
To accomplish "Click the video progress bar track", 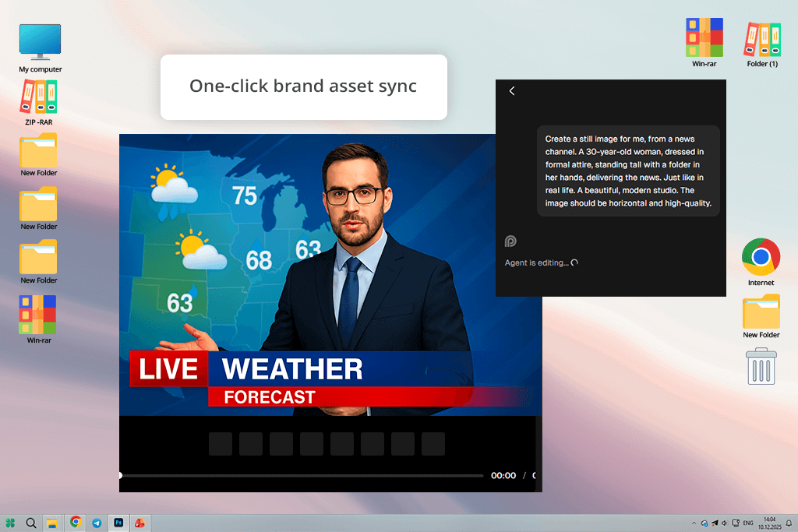I will pyautogui.click(x=302, y=476).
